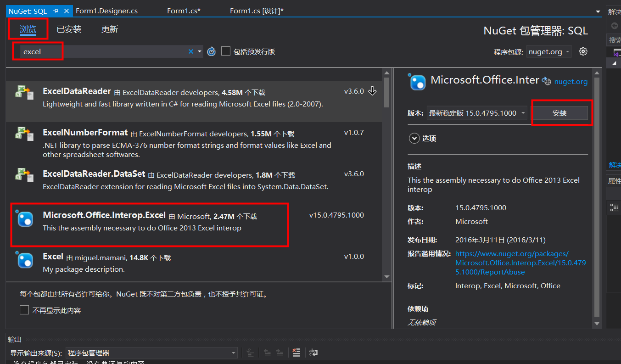The image size is (621, 364).
Task: Click the download arrow next to ExcelDataReader
Action: 373,91
